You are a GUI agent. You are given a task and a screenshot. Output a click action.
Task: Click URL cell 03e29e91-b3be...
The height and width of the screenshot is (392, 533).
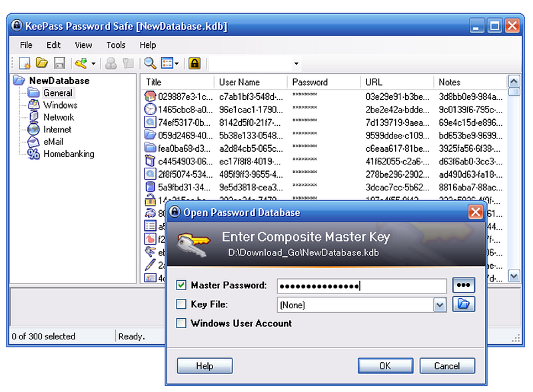397,97
